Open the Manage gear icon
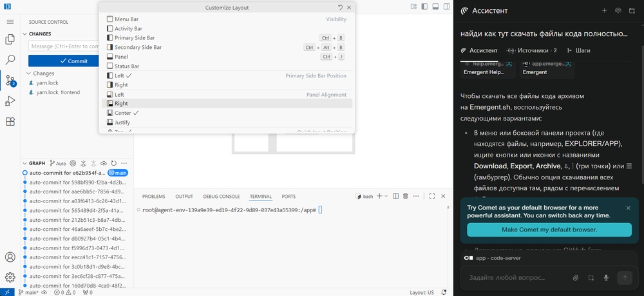The width and height of the screenshot is (644, 296). click(10, 277)
